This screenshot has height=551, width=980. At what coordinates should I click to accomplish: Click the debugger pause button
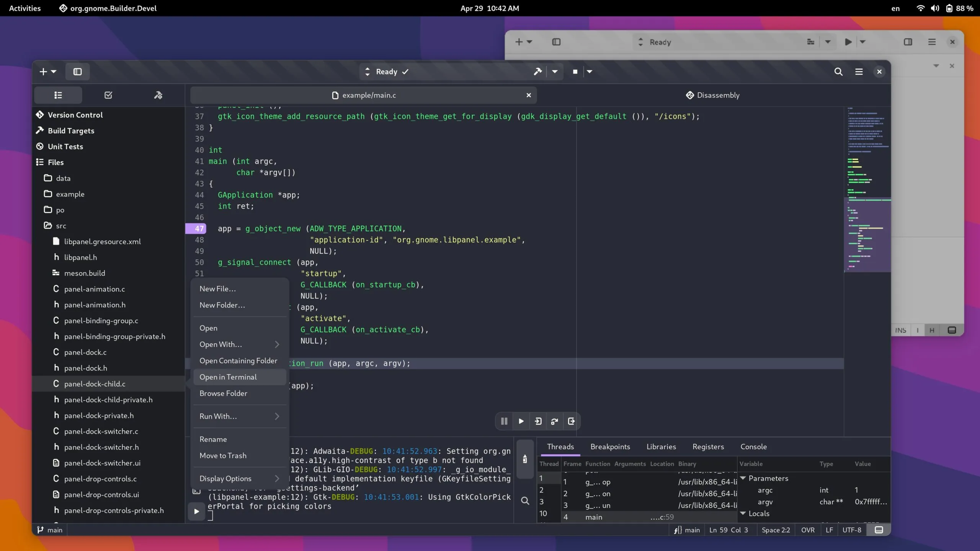point(504,421)
